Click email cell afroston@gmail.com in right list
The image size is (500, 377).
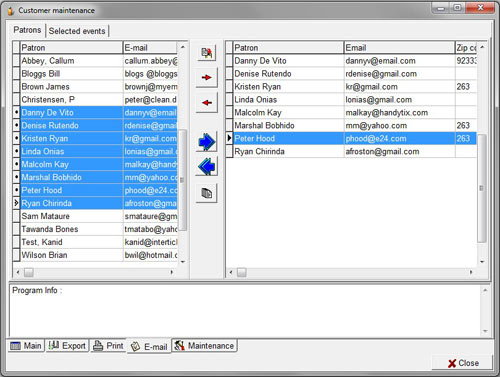coord(400,152)
